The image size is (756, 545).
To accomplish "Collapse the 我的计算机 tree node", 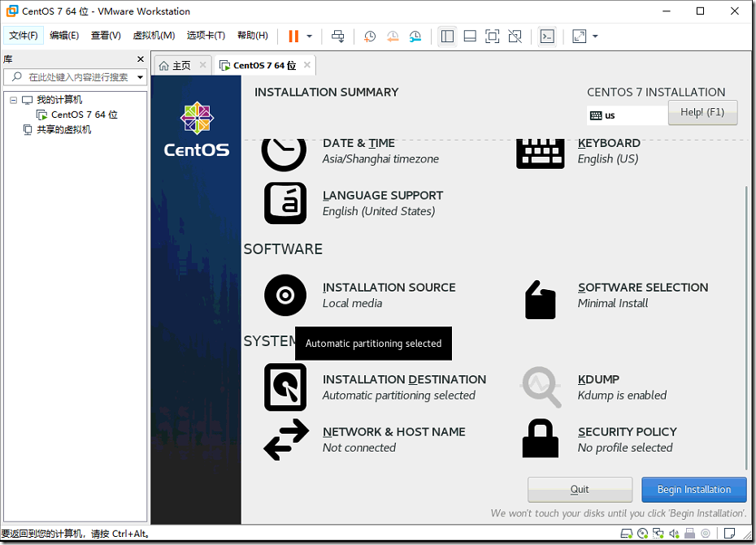I will click(x=14, y=100).
